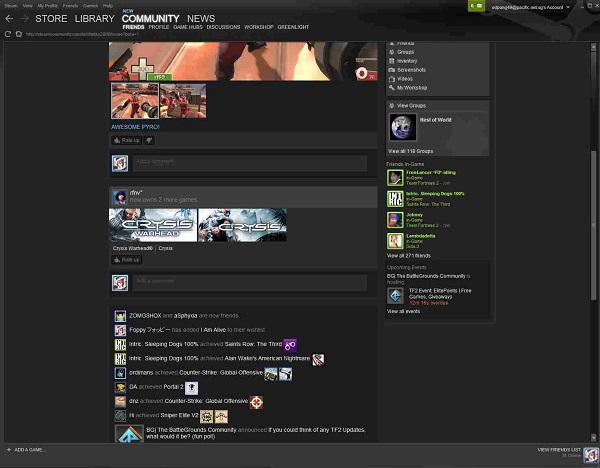The image size is (600, 468).
Task: Click View all 271 friends link
Action: tap(409, 256)
